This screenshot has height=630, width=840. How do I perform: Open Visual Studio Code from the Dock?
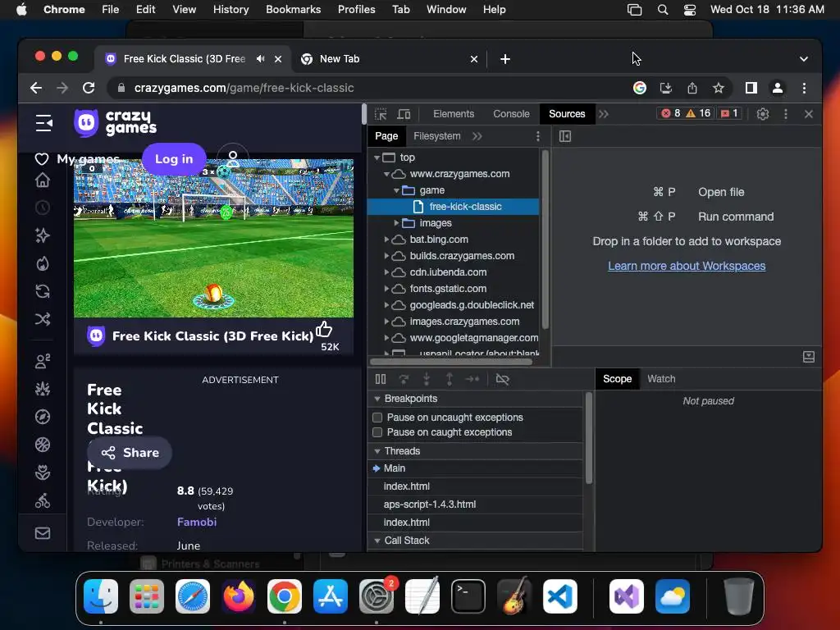click(x=559, y=596)
